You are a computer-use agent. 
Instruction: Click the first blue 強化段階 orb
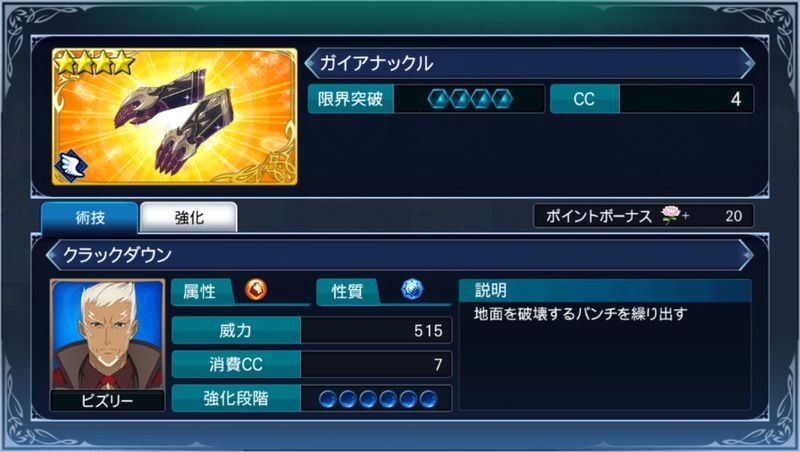tap(328, 399)
